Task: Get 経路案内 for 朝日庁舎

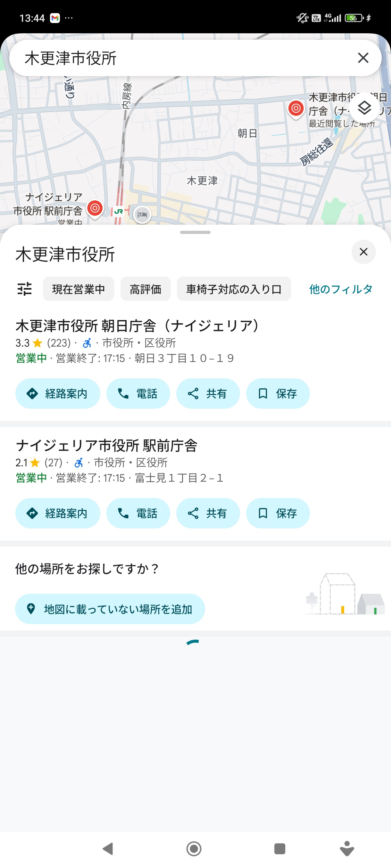Action: click(x=58, y=393)
